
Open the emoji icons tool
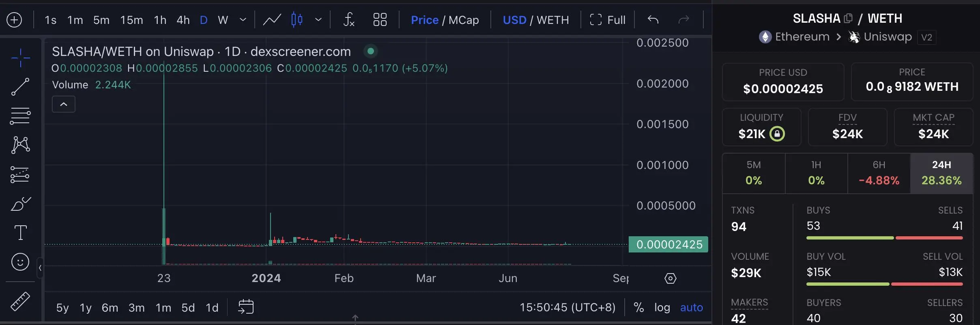click(20, 262)
